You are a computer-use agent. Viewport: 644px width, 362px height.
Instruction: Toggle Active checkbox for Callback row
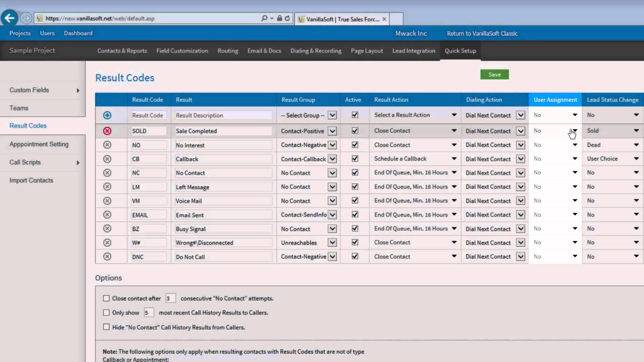point(355,159)
